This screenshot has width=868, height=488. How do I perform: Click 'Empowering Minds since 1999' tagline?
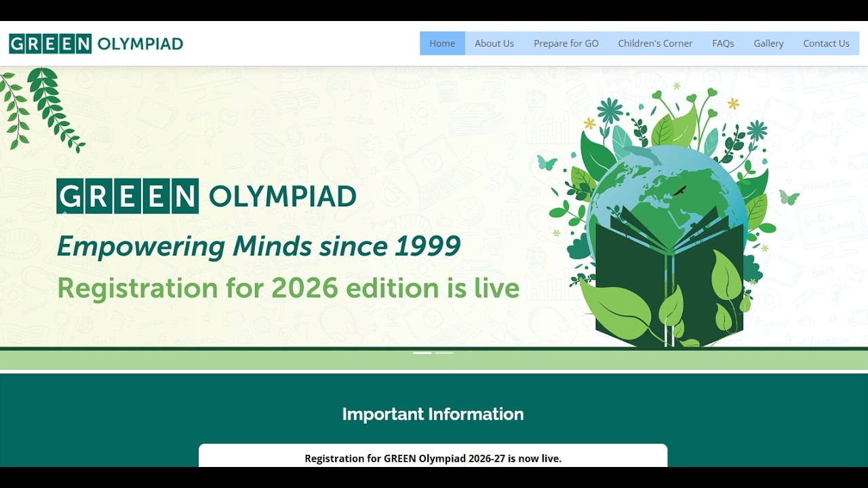tap(259, 246)
